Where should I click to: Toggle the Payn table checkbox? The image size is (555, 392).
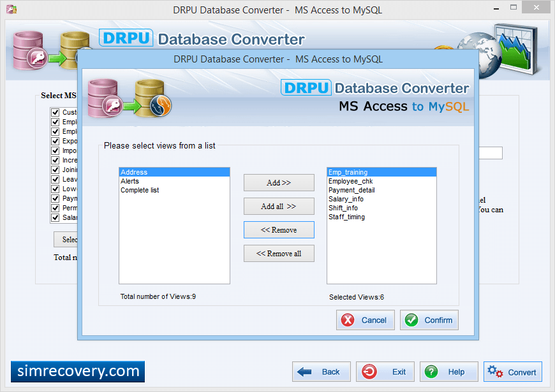56,198
